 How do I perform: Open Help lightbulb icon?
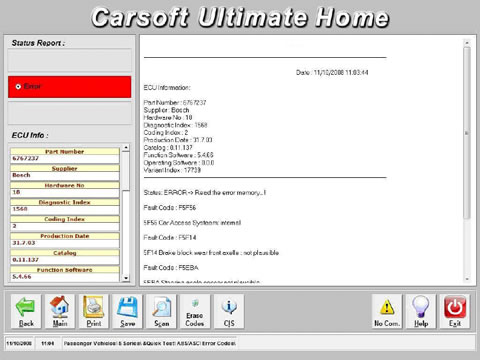tap(421, 311)
